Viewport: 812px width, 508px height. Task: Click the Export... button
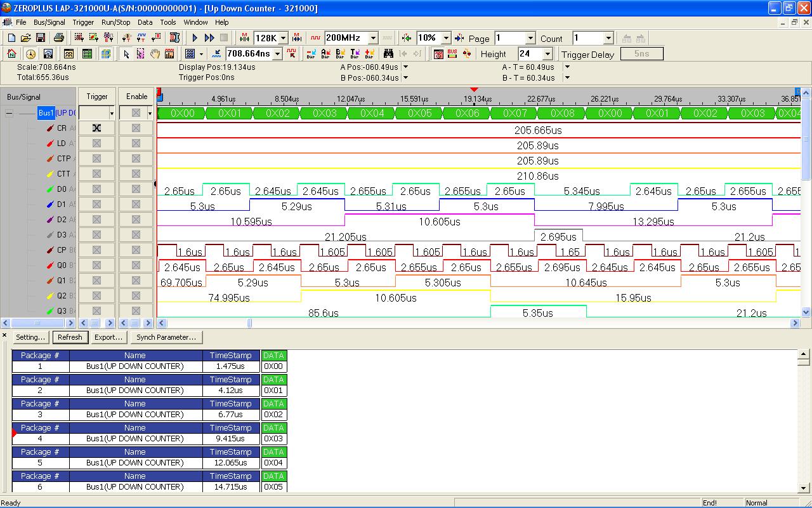pyautogui.click(x=108, y=337)
